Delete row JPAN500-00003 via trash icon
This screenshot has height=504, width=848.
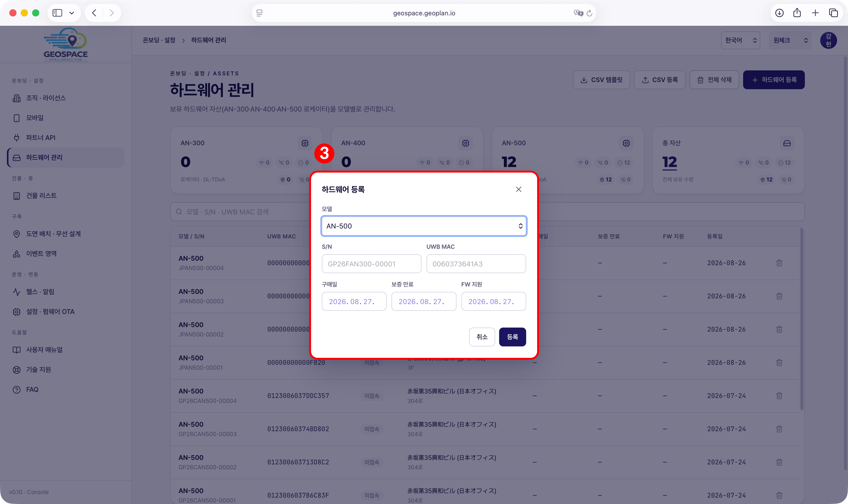tap(779, 296)
